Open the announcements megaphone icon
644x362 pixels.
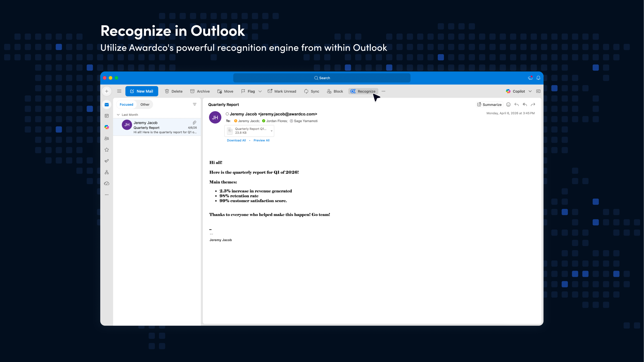pyautogui.click(x=530, y=78)
